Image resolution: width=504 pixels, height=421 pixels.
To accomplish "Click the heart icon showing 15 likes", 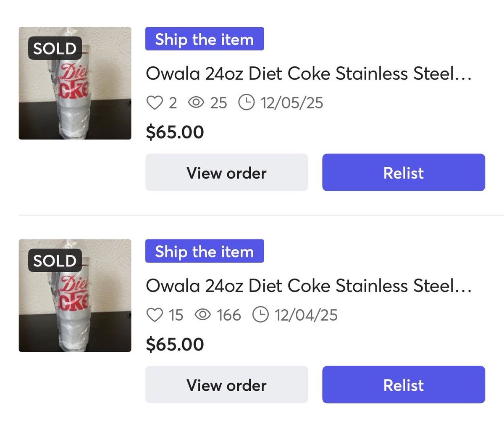I will (155, 315).
